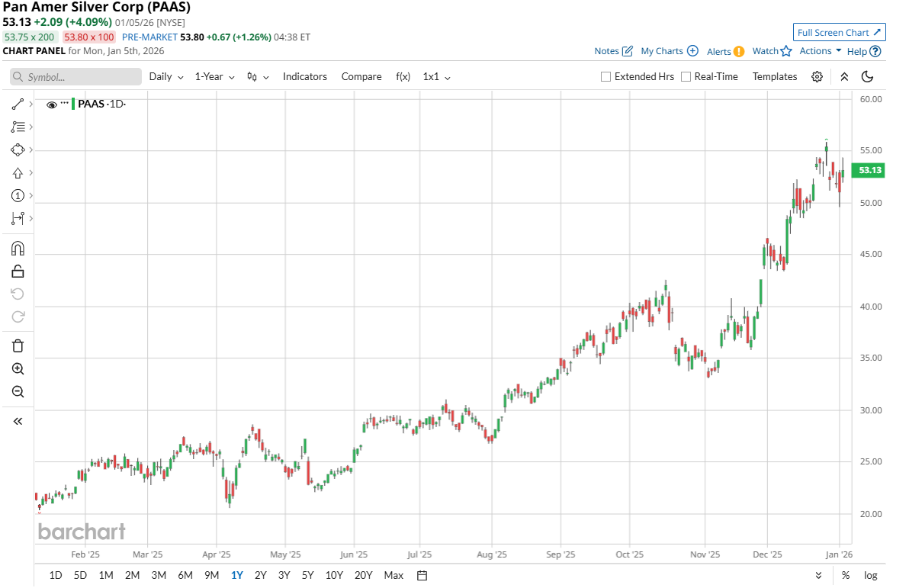Zoom out on the chart
This screenshot has width=909, height=588.
click(x=18, y=392)
